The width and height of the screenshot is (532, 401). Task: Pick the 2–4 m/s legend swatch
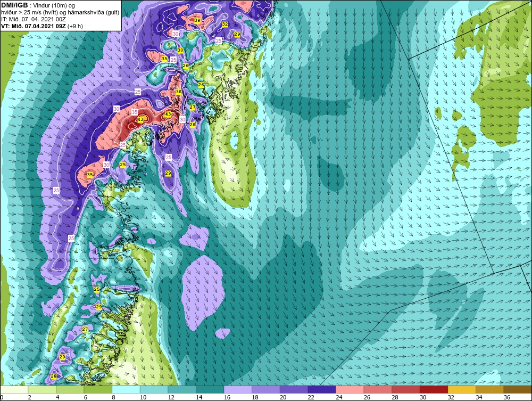coord(42,389)
